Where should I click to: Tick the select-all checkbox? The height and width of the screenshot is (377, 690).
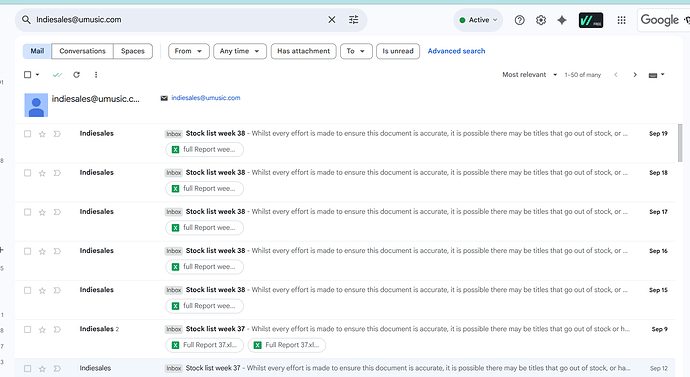[x=27, y=75]
